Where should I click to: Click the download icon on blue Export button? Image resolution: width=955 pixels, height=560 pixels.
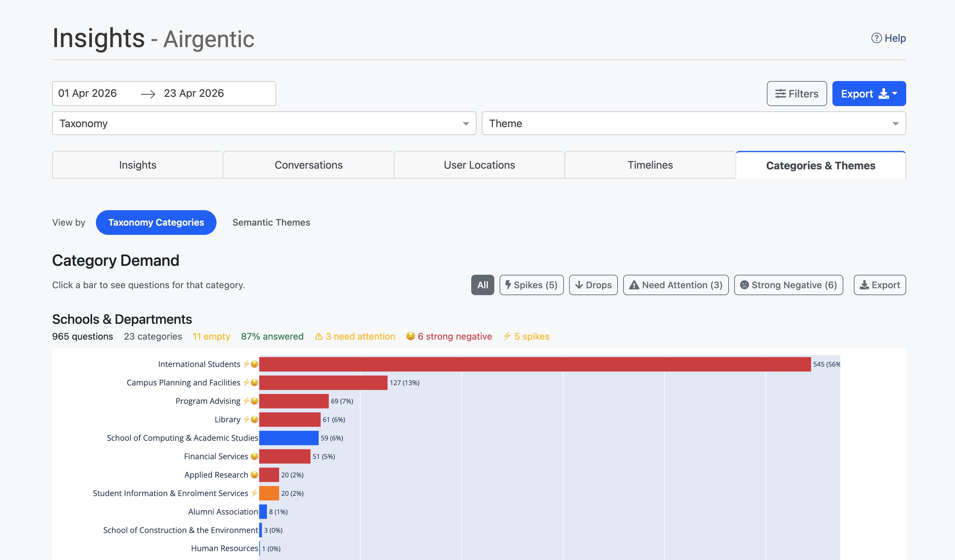click(883, 94)
